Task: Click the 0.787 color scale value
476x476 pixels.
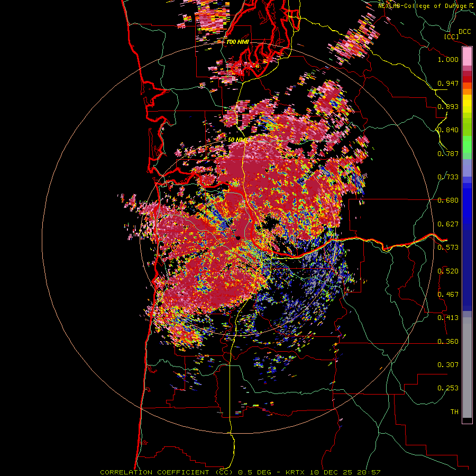Action: click(448, 153)
